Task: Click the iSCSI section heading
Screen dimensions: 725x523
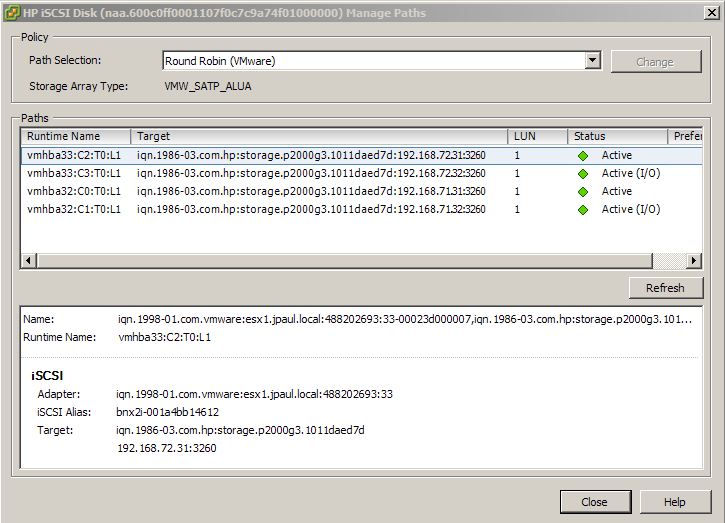Action: (47, 375)
